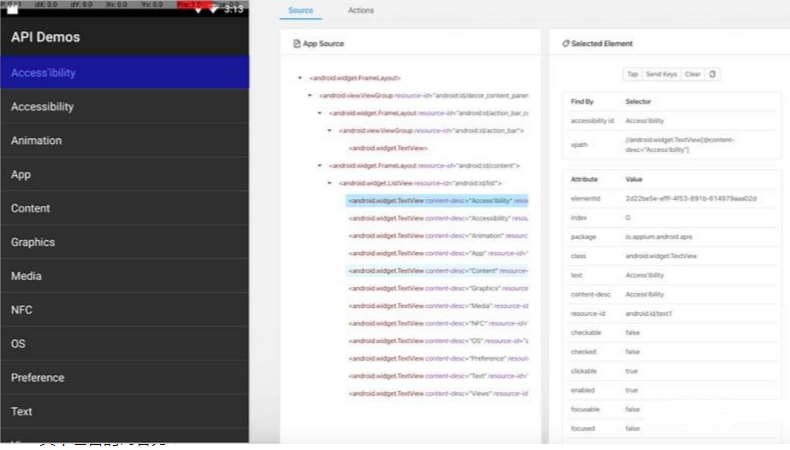Click the copy attributes icon next to Clear

(712, 74)
